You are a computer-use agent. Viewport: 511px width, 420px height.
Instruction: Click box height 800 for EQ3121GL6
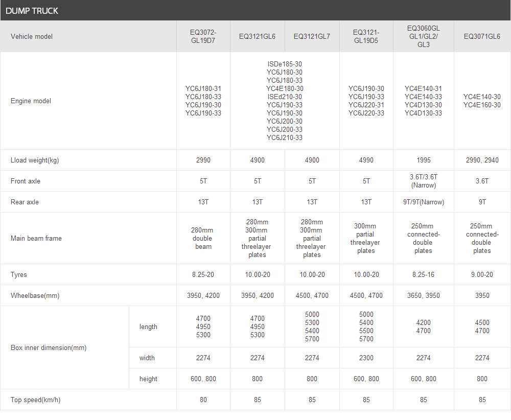coord(257,379)
